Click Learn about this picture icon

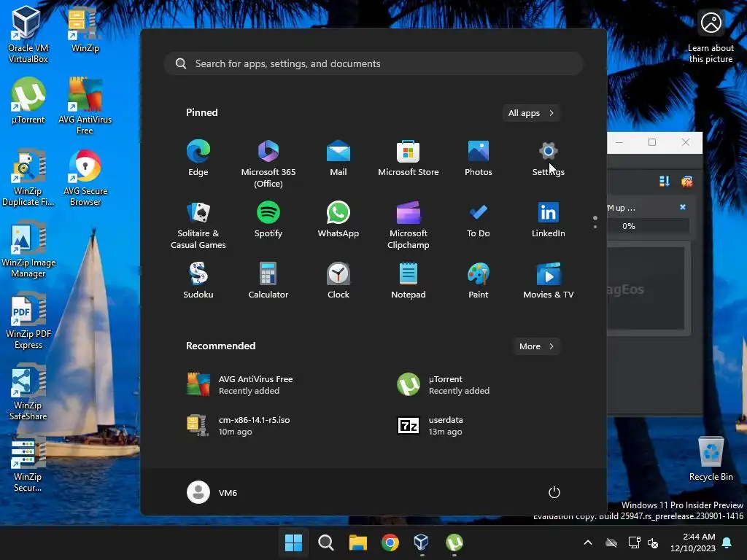[711, 37]
